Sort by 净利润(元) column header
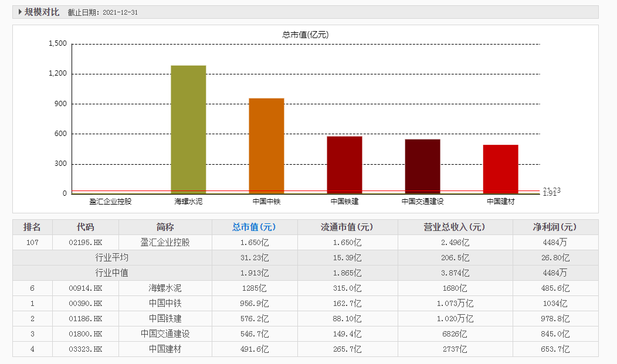The width and height of the screenshot is (617, 364). [555, 227]
